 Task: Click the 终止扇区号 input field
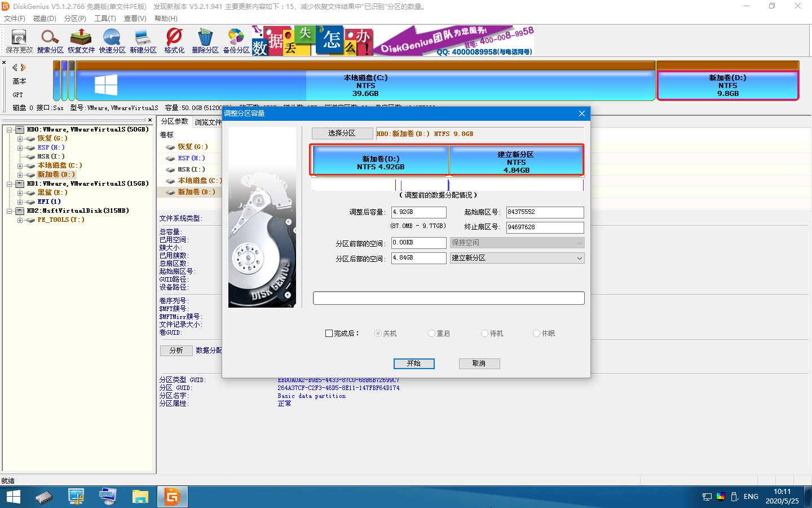tap(545, 227)
